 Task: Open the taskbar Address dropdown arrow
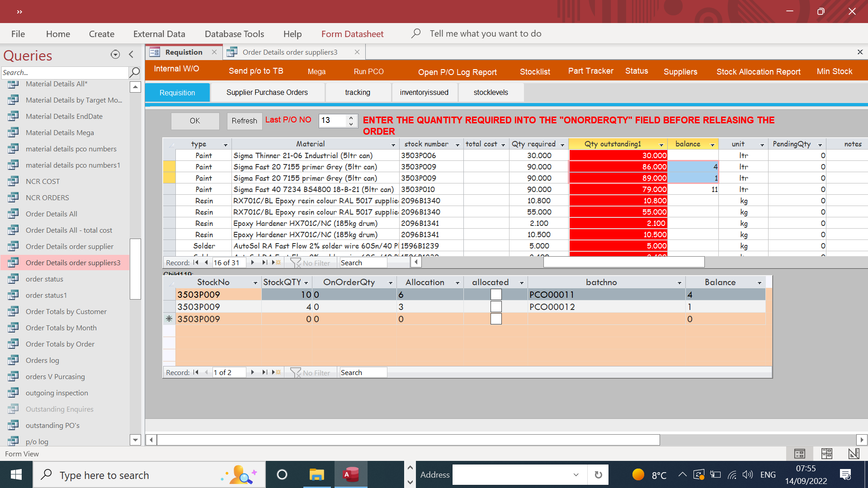point(576,475)
